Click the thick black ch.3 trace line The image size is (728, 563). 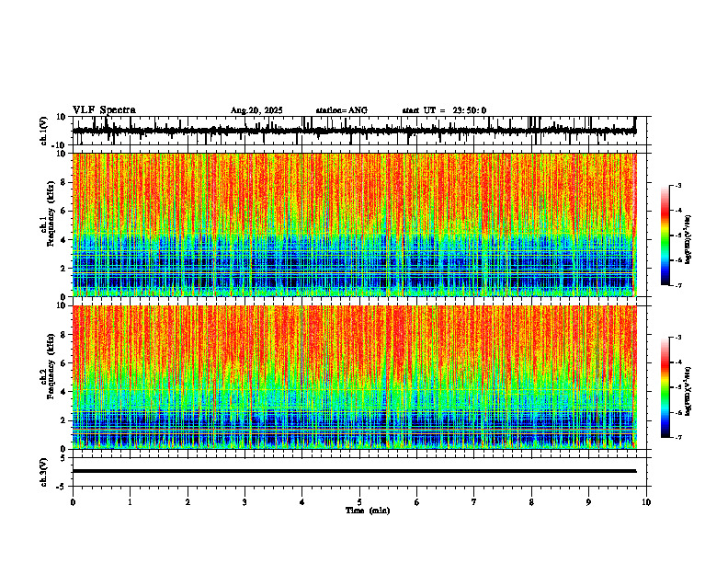pyautogui.click(x=355, y=471)
